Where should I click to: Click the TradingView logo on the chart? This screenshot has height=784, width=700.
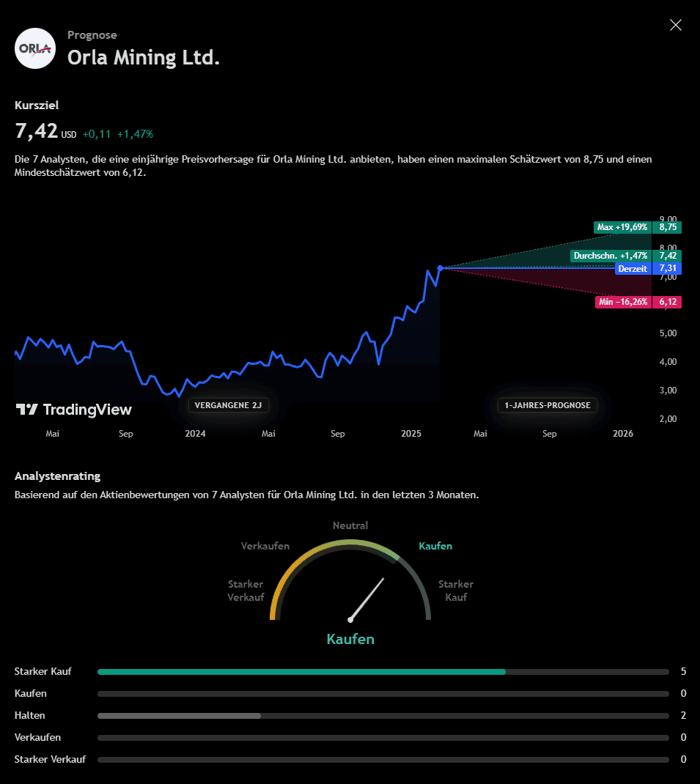(x=73, y=410)
